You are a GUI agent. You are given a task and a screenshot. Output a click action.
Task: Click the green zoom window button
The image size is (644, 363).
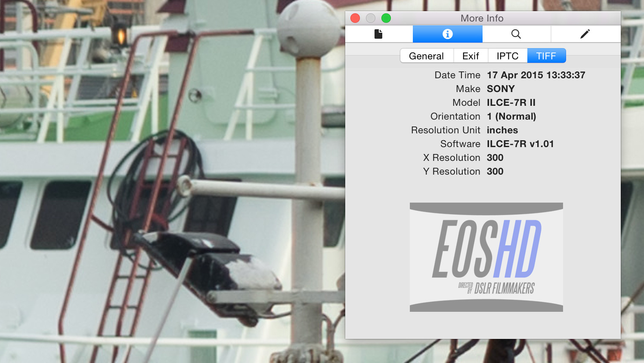(x=386, y=18)
